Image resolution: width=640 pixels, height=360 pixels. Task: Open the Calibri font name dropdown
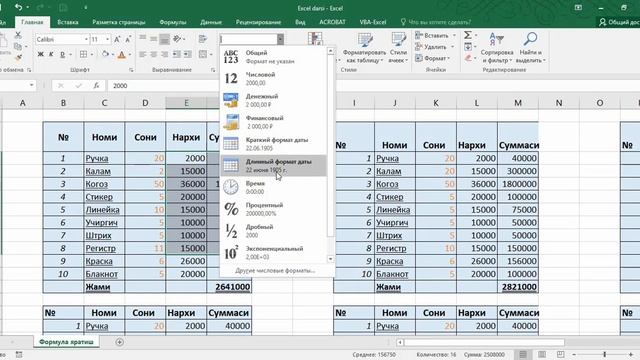tap(86, 39)
